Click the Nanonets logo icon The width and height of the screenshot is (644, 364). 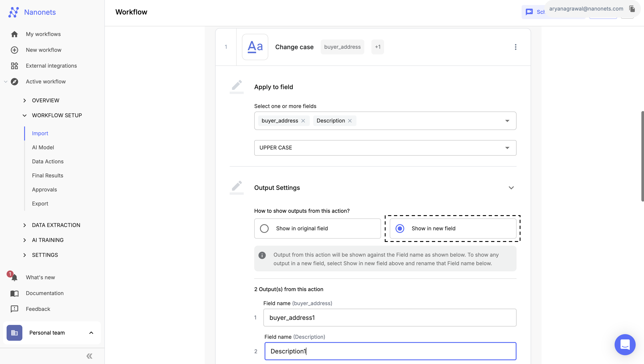click(14, 12)
